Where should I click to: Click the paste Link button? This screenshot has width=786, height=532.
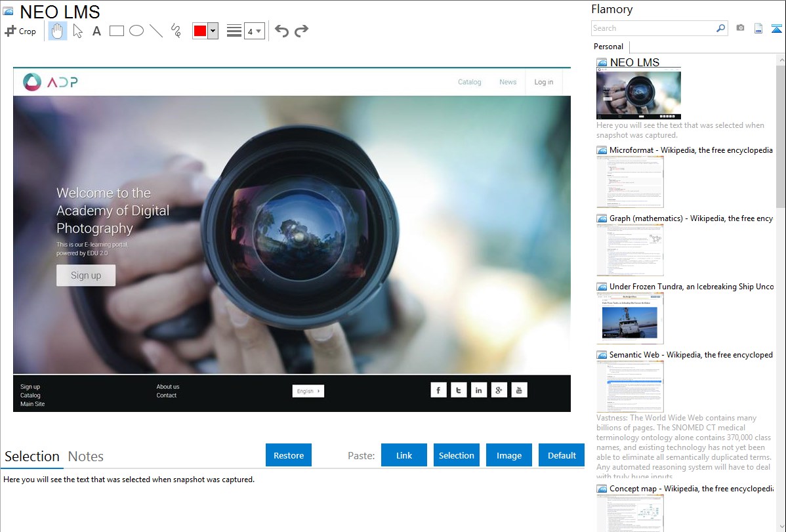tap(404, 455)
